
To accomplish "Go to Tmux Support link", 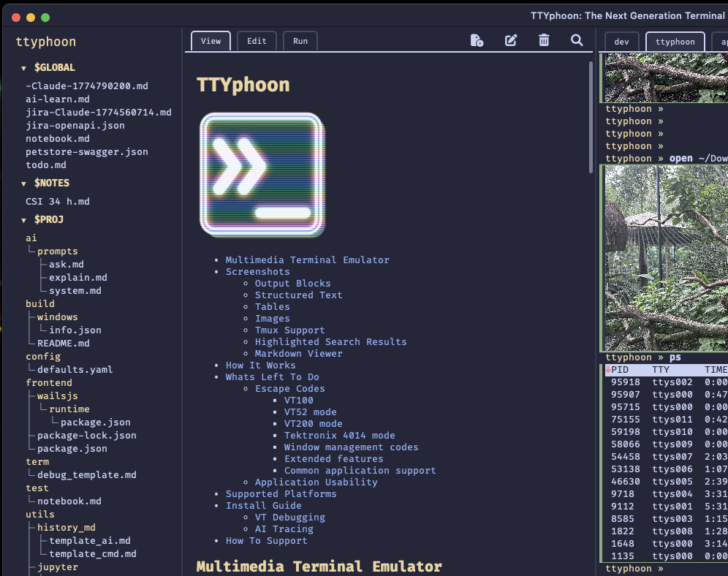I will point(289,330).
